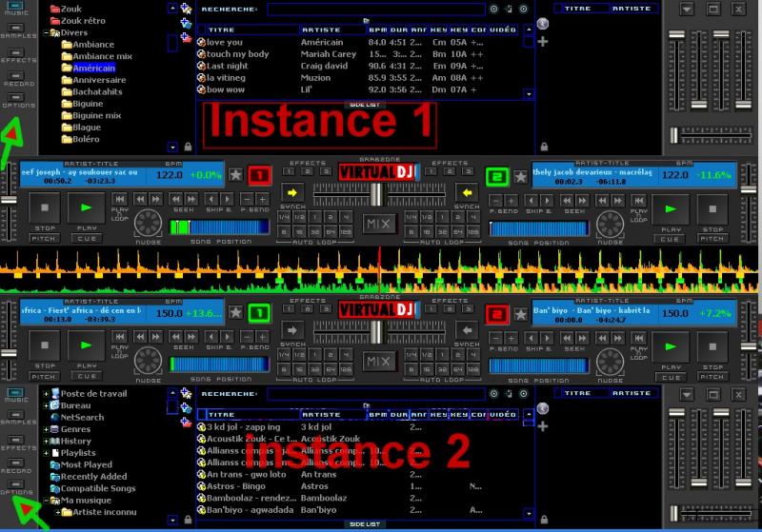Screen dimensions: 762x532
Task: Click Instance 1 deck 1 Stop button
Action: point(45,207)
